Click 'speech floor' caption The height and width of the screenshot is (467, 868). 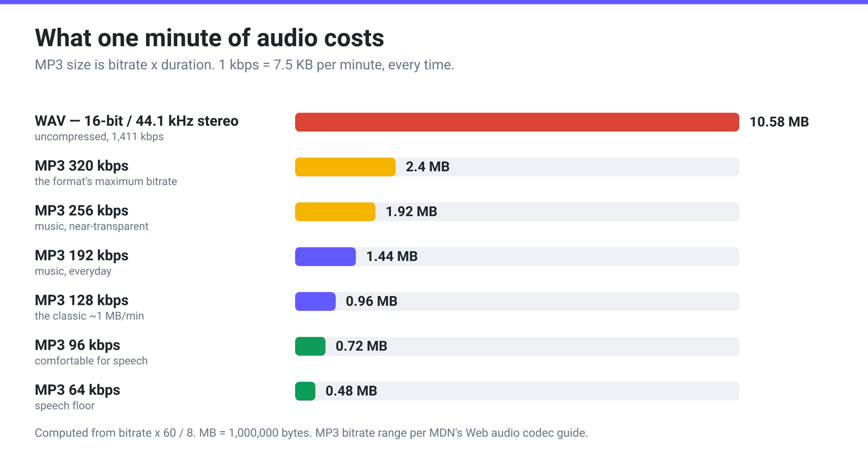65,406
